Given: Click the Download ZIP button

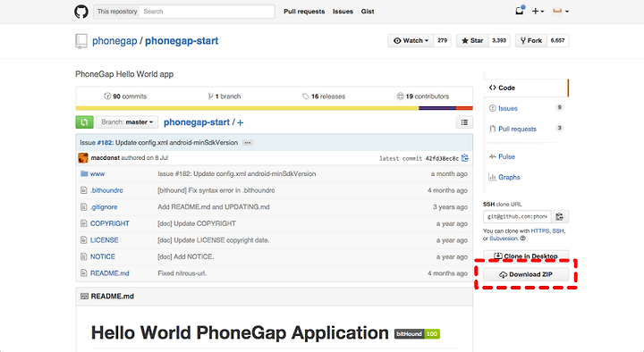Looking at the screenshot, I should (526, 274).
